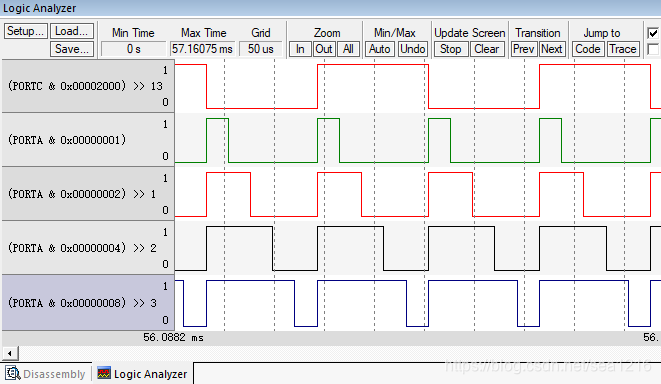The image size is (661, 384).
Task: Select signal (PORTA & 0x00000008) >> 3
Action: [x=88, y=303]
